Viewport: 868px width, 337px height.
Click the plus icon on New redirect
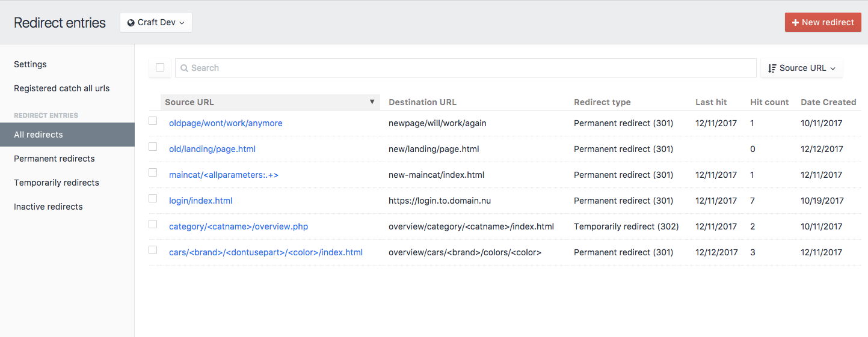(795, 23)
